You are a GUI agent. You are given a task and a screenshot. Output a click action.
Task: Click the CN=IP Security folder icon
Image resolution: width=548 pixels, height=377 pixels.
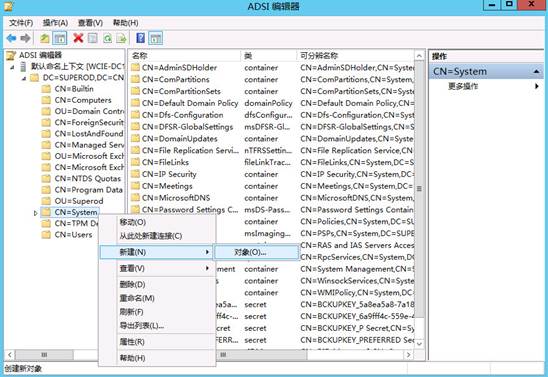[x=135, y=174]
